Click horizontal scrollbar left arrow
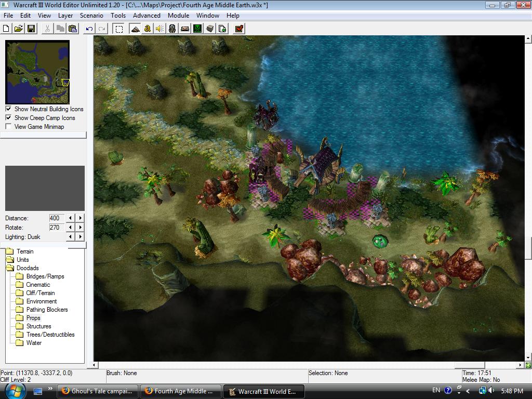 click(95, 365)
